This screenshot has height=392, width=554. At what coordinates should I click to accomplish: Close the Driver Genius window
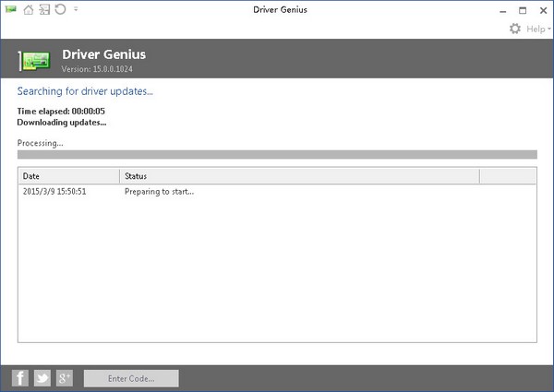(x=544, y=10)
